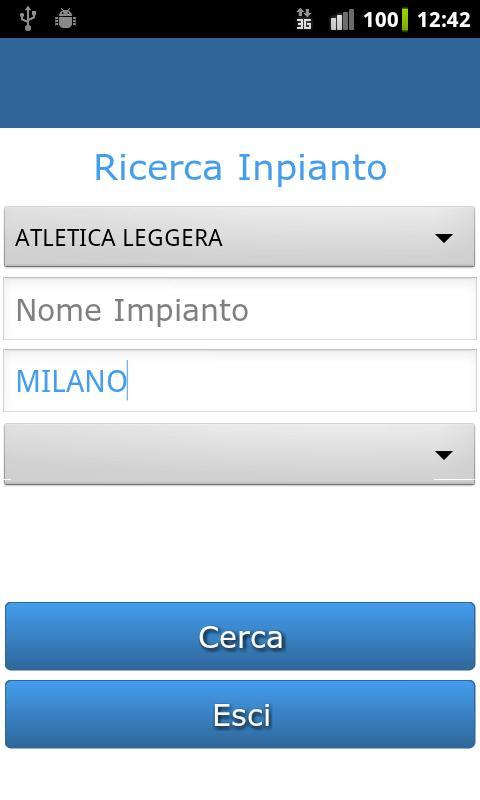
Task: Tap the USB connection icon in status bar
Action: pyautogui.click(x=28, y=19)
